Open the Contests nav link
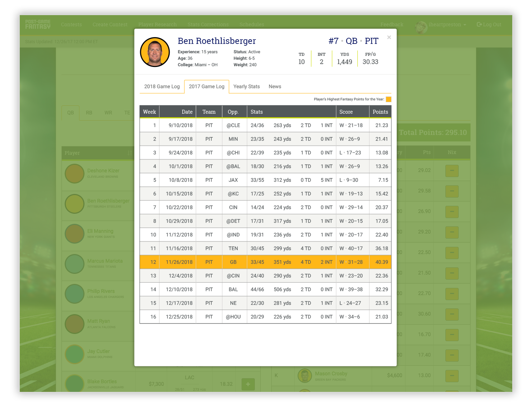This screenshot has height=407, width=532. pos(72,24)
